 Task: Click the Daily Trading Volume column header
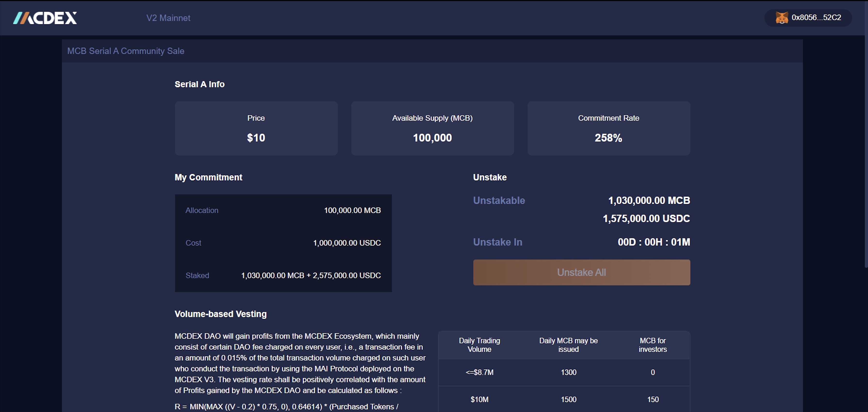tap(480, 345)
